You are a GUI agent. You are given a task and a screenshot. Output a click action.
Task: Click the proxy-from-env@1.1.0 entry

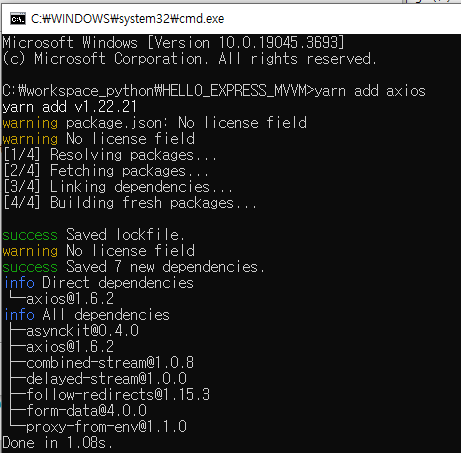tap(106, 427)
